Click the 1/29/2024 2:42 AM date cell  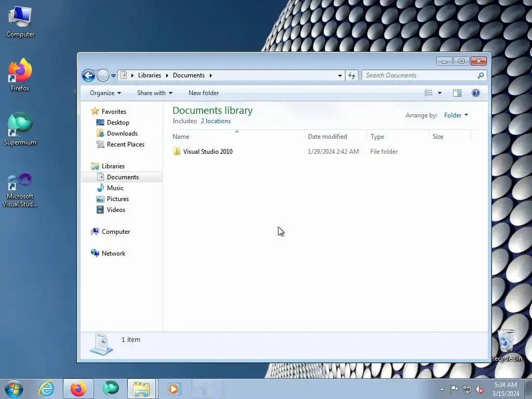tap(333, 152)
